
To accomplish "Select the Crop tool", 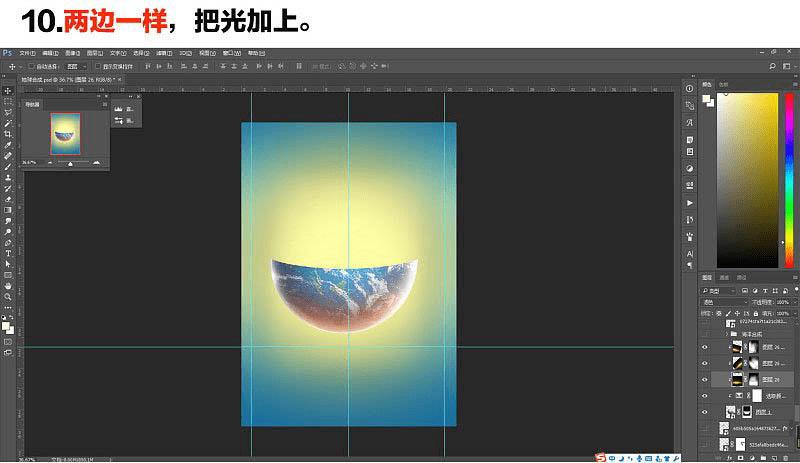I will pyautogui.click(x=8, y=134).
